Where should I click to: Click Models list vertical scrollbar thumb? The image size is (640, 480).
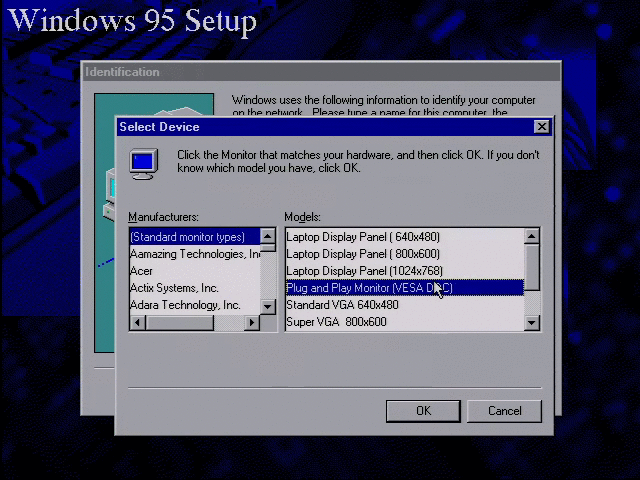point(532,267)
